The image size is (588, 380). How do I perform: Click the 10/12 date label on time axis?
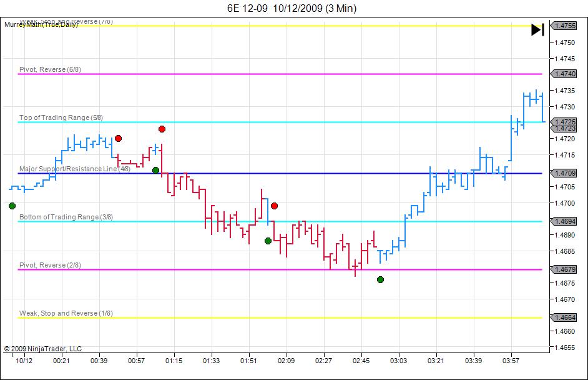[x=24, y=361]
